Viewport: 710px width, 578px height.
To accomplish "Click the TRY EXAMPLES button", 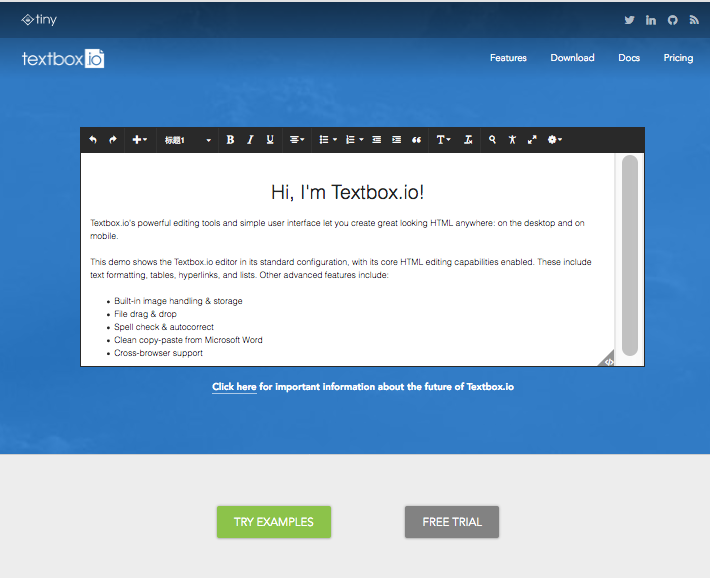I will point(274,522).
